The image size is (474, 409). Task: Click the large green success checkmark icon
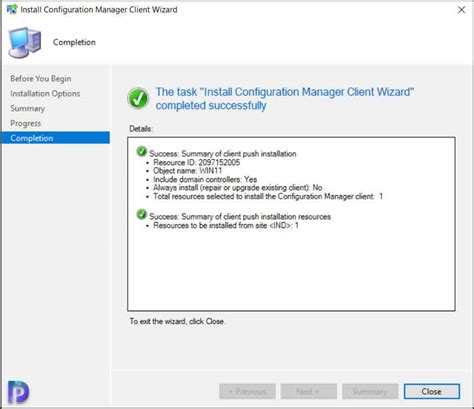[x=138, y=98]
